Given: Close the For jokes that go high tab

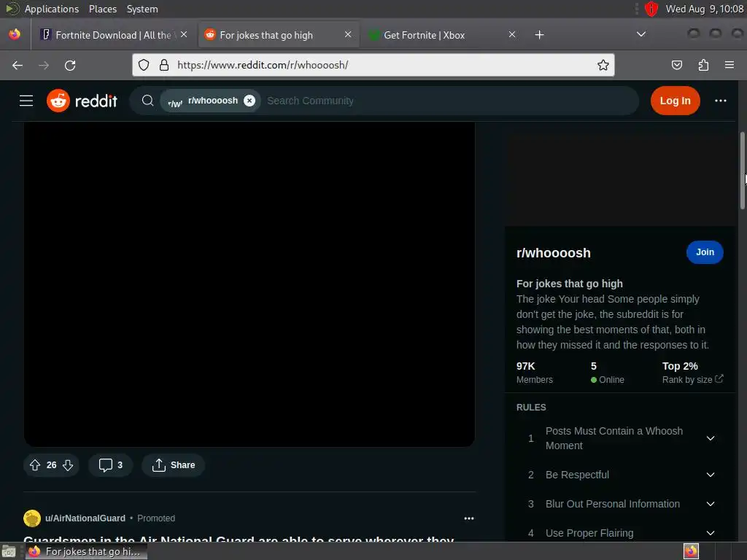Looking at the screenshot, I should pyautogui.click(x=348, y=34).
